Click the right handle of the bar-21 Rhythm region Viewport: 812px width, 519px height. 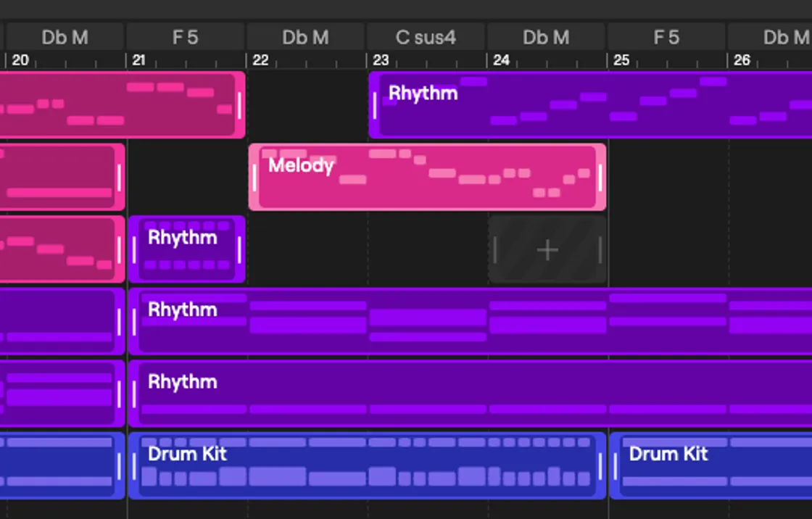pos(238,250)
